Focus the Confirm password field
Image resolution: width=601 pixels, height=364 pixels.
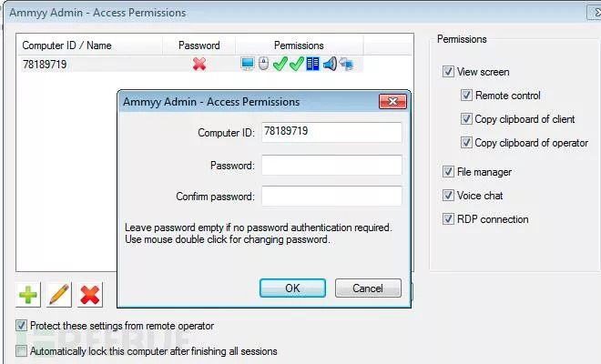331,197
